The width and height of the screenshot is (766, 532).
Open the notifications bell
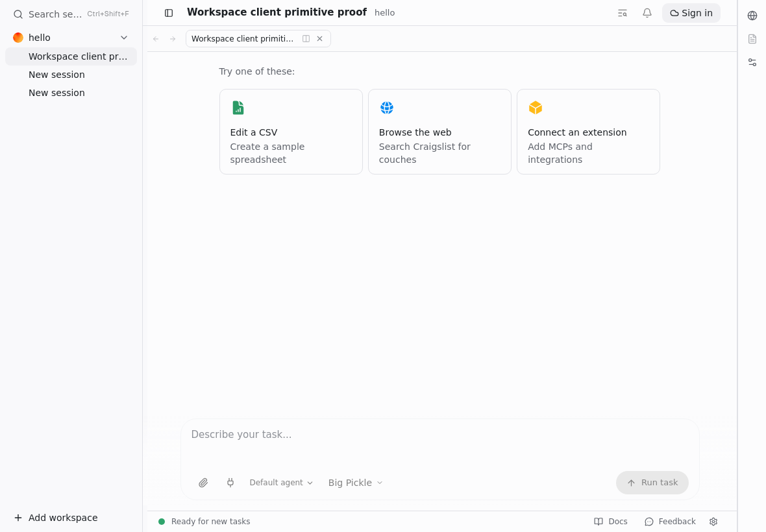[647, 13]
